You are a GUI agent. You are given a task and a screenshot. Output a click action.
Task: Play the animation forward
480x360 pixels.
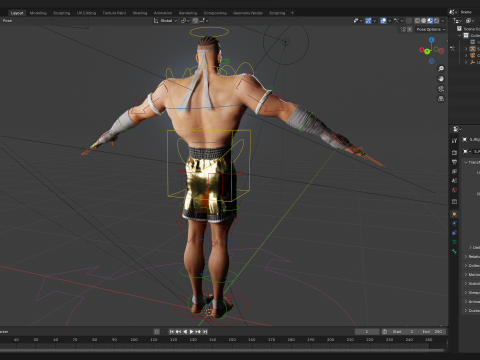[191, 332]
